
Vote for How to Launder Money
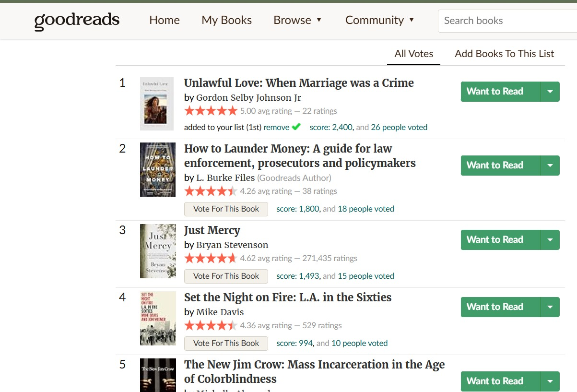[x=226, y=209]
